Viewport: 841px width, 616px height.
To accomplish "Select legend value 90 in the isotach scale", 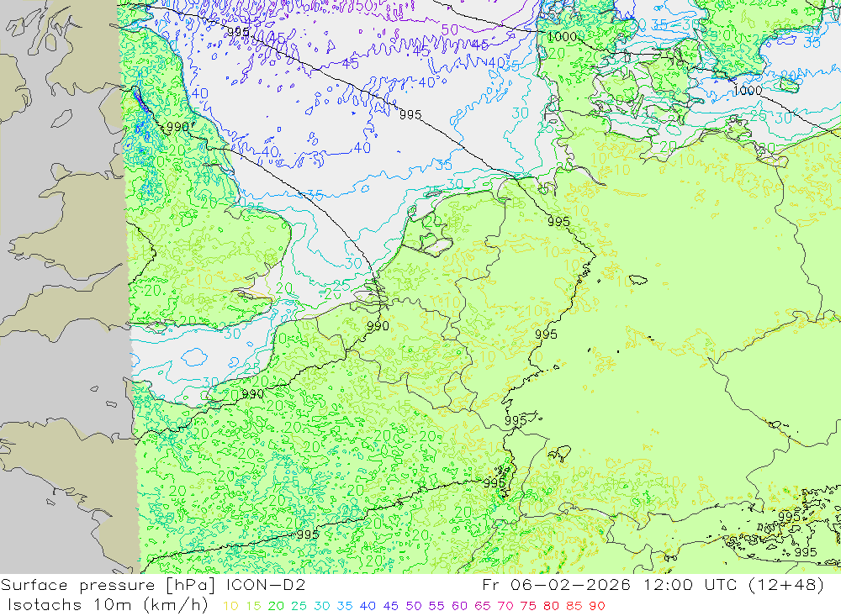I will click(x=597, y=606).
